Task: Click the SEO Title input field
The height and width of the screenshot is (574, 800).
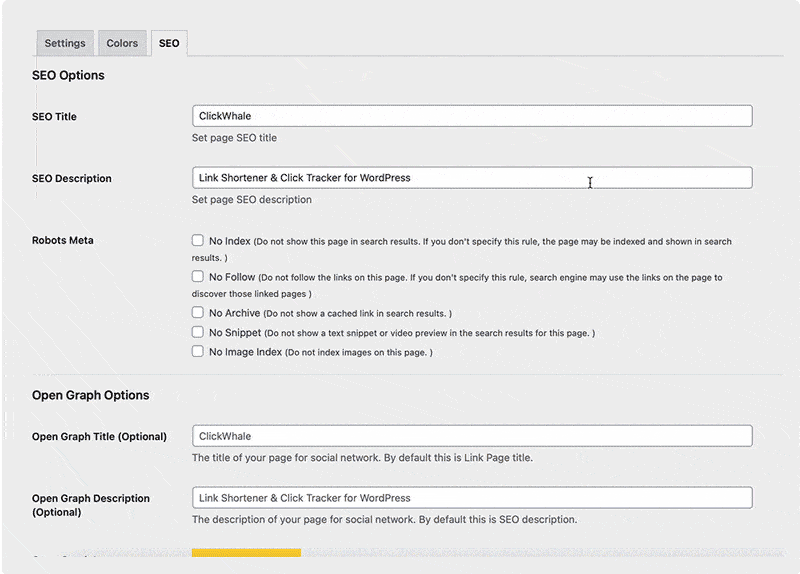Action: (472, 116)
